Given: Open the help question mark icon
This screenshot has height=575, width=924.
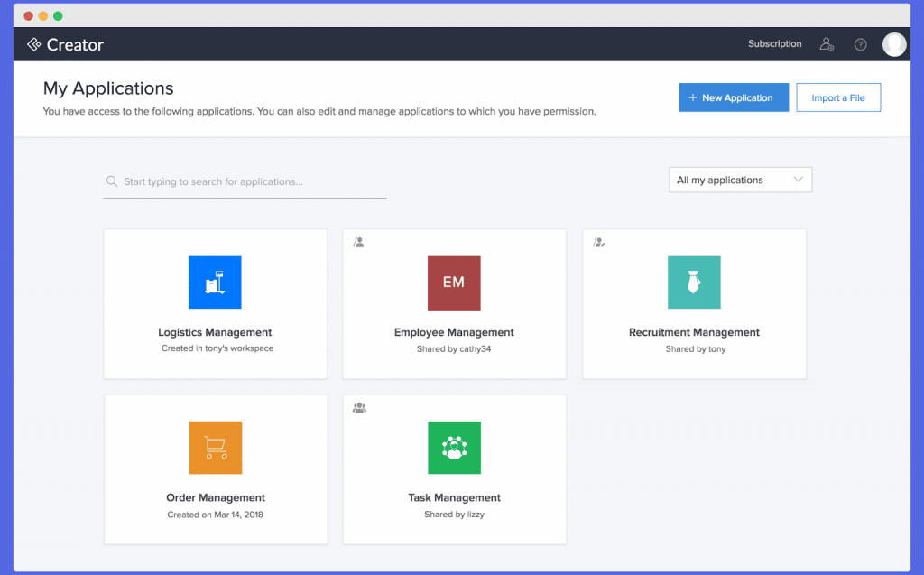Looking at the screenshot, I should [860, 44].
